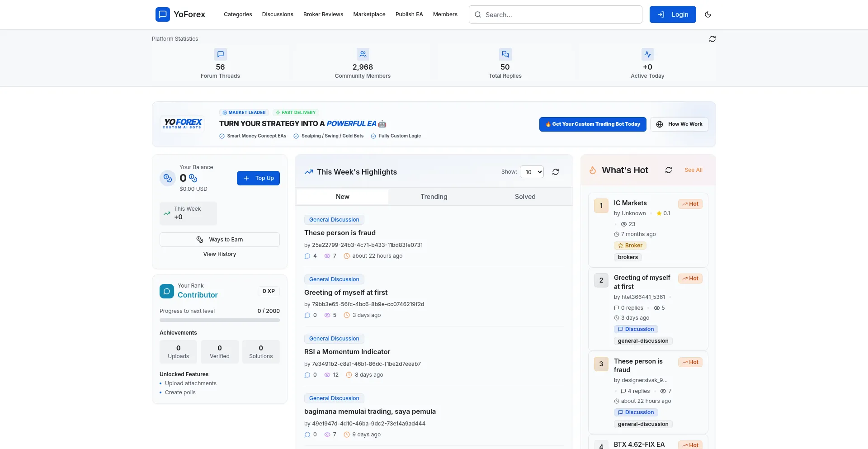This screenshot has width=868, height=449.
Task: Click author htet366441_5361
Action: click(x=643, y=297)
